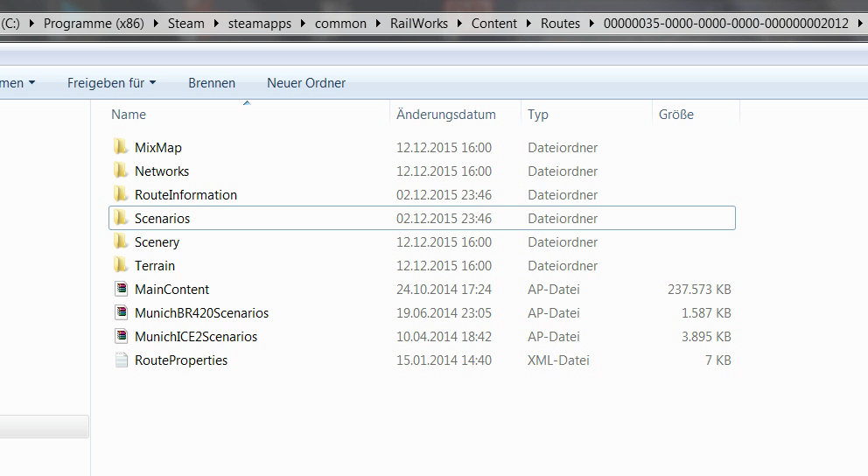
Task: Click the 10.04.2014 18:42 date cell
Action: coord(444,337)
